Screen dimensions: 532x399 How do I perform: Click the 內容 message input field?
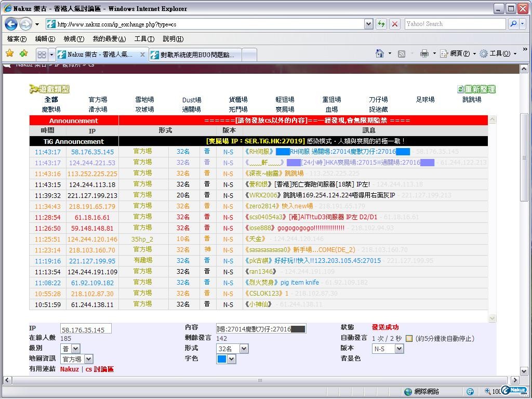(x=261, y=328)
